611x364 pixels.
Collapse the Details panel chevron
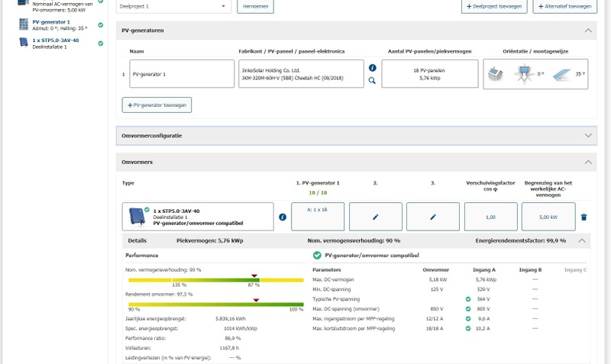(x=583, y=240)
